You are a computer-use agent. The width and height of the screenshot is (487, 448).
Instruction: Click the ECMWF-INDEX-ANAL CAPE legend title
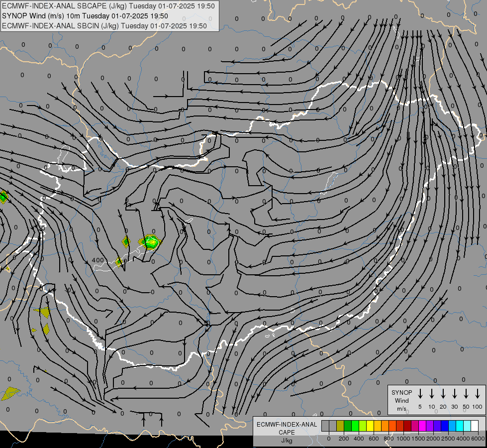coord(287,428)
